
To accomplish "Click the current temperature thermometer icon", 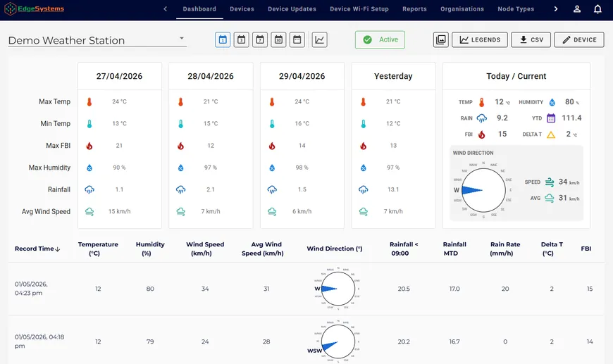I will tap(482, 102).
